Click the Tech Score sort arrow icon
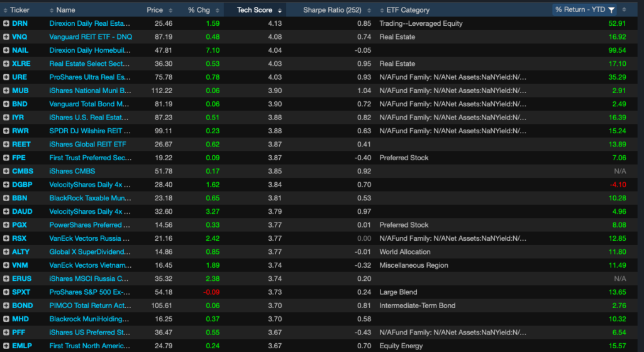The width and height of the screenshot is (644, 352). point(280,10)
